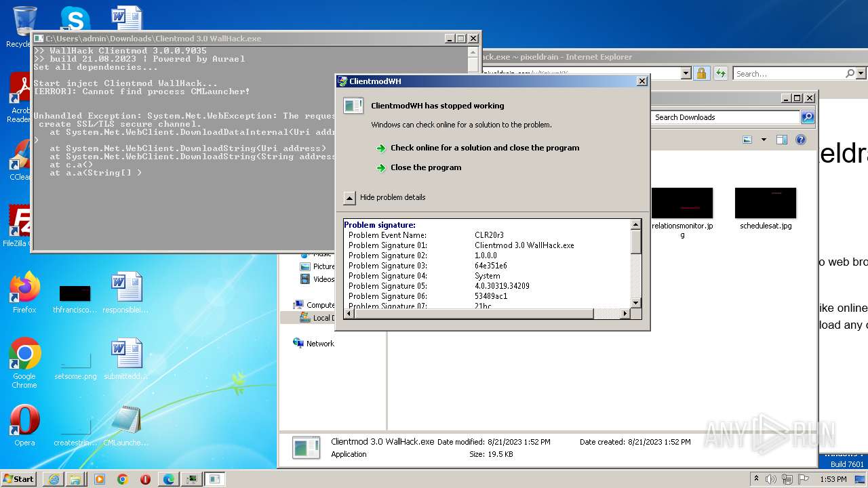Show hidden system tray icons

click(756, 479)
